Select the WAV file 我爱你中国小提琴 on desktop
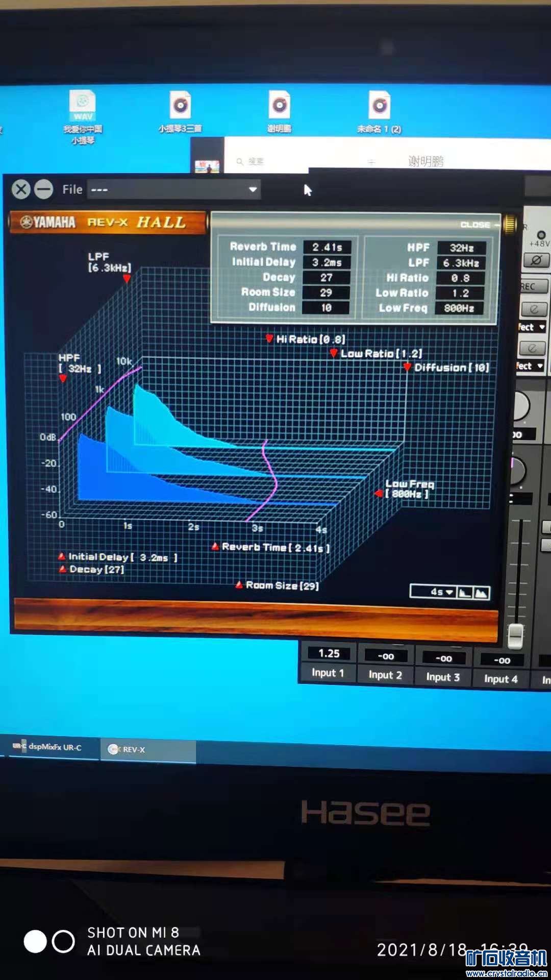Viewport: 551px width, 980px height. point(83,117)
